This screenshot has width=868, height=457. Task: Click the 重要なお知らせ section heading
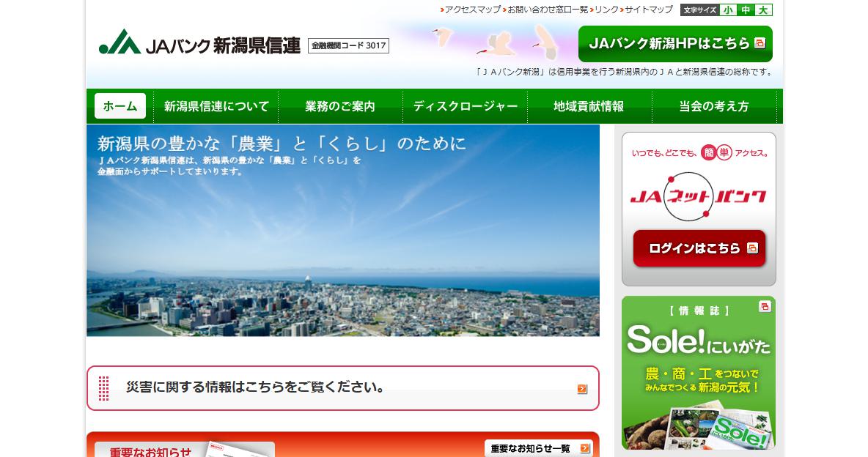click(150, 452)
